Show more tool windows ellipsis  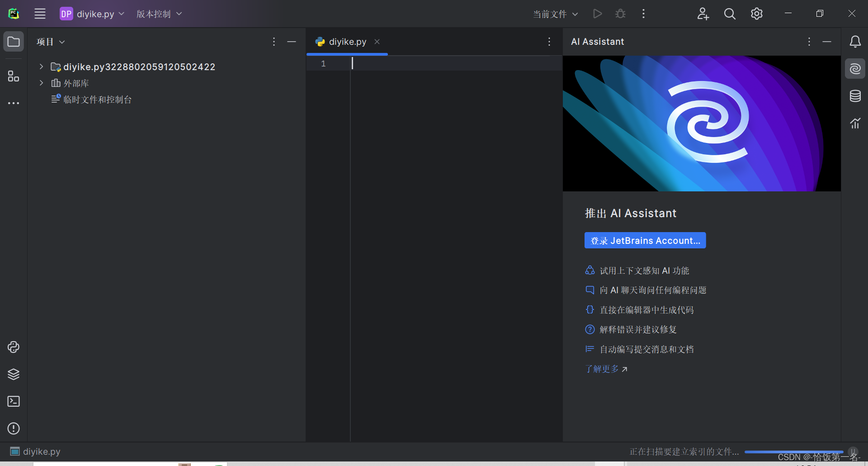point(14,103)
